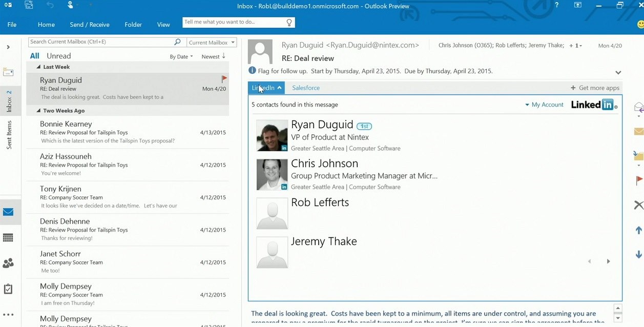
Task: Expand the LinkedIn My Account dropdown
Action: (x=544, y=105)
